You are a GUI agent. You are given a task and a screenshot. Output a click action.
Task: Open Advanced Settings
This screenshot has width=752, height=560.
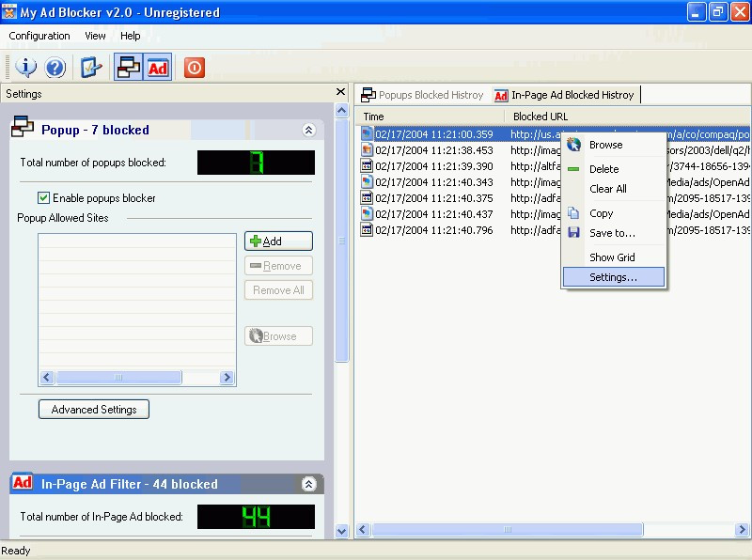(94, 410)
